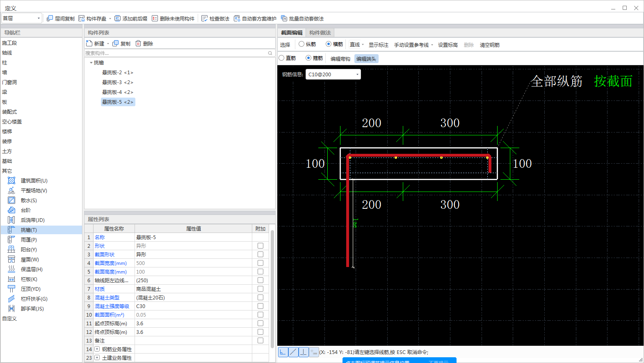644x363 pixels.
Task: Click the 删除未使用构件 icon
Action: click(x=155, y=18)
